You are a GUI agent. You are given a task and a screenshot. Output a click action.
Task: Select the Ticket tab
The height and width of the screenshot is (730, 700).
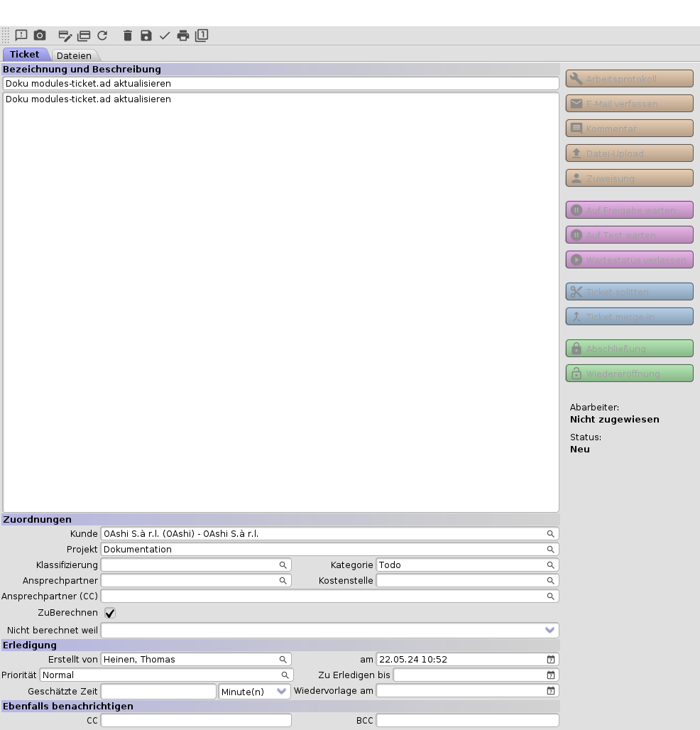[25, 55]
